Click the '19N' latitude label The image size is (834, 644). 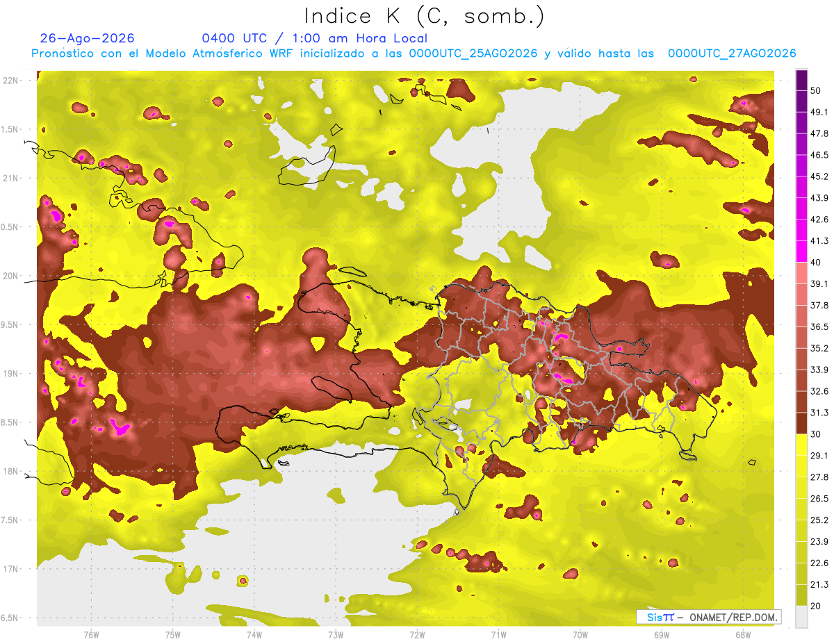click(10, 374)
